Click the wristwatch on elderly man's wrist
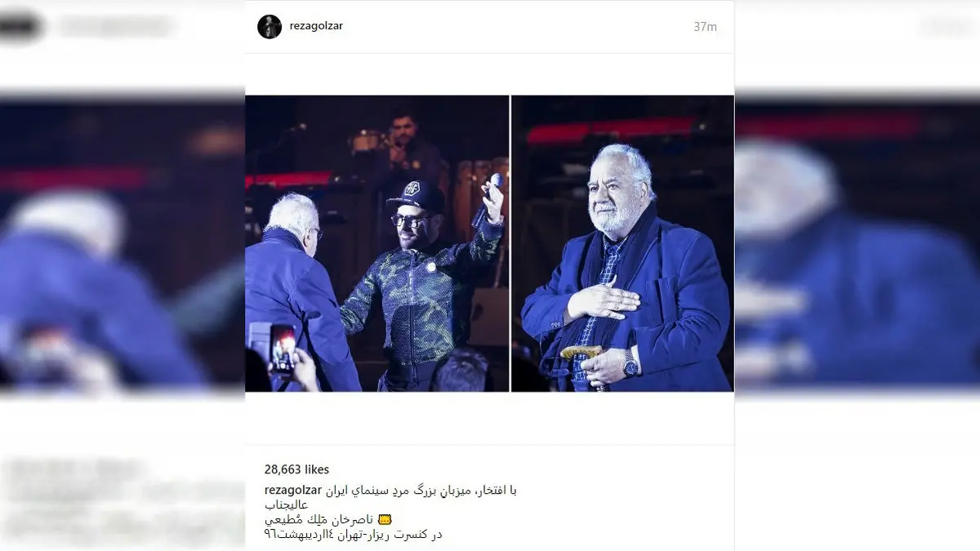The width and height of the screenshot is (980, 551). click(x=630, y=363)
